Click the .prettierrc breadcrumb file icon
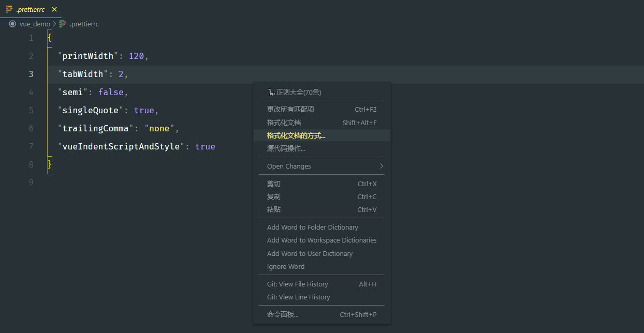This screenshot has height=333, width=644. (x=63, y=24)
